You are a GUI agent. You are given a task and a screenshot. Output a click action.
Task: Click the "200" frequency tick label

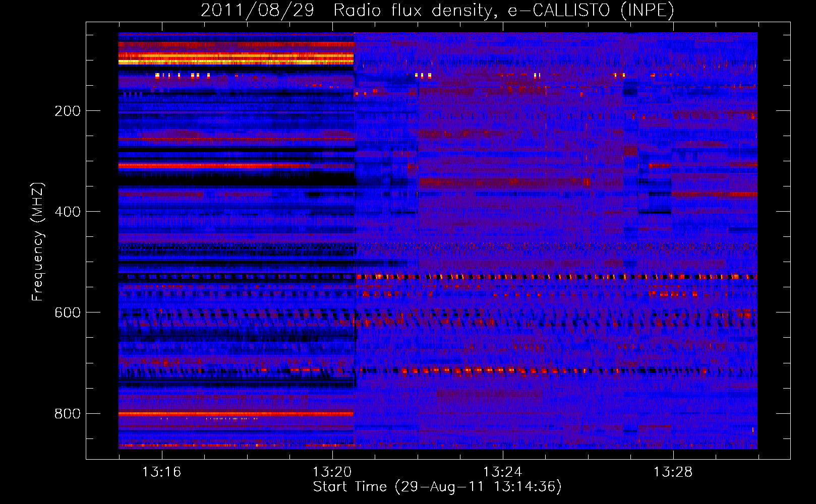pyautogui.click(x=67, y=111)
